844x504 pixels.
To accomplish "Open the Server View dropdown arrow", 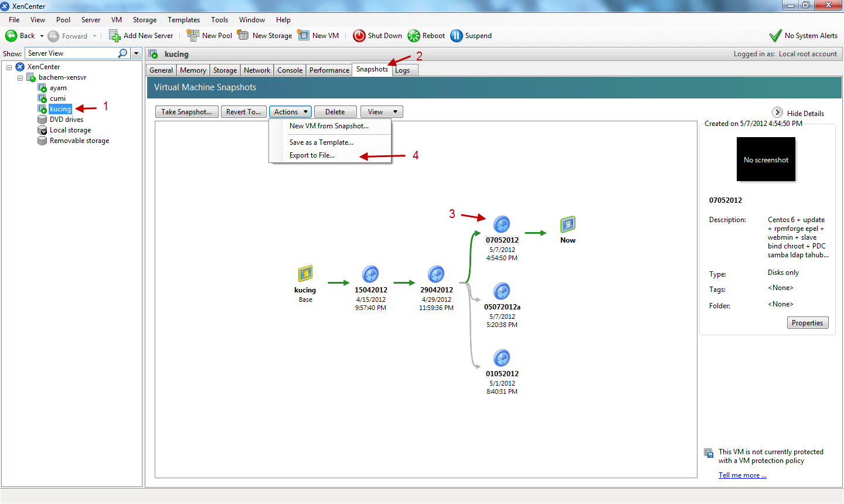I will click(x=136, y=53).
